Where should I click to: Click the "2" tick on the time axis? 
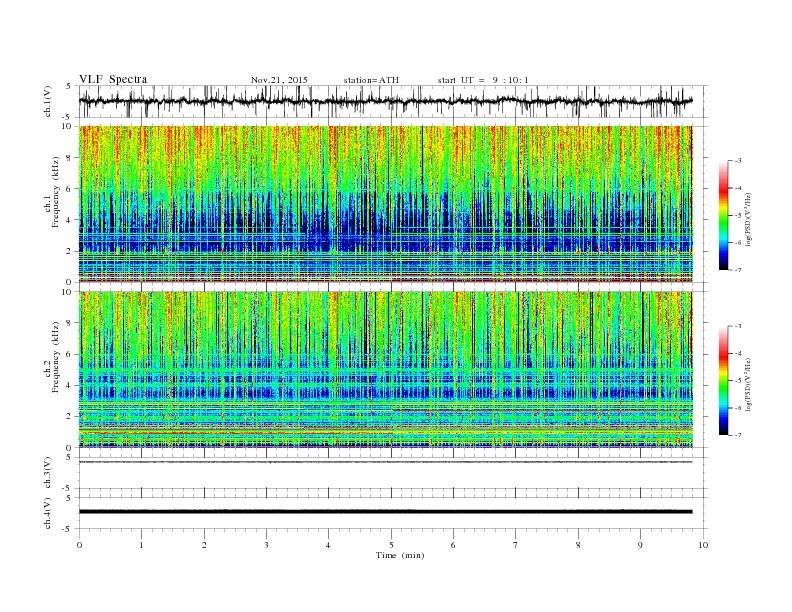[x=204, y=545]
